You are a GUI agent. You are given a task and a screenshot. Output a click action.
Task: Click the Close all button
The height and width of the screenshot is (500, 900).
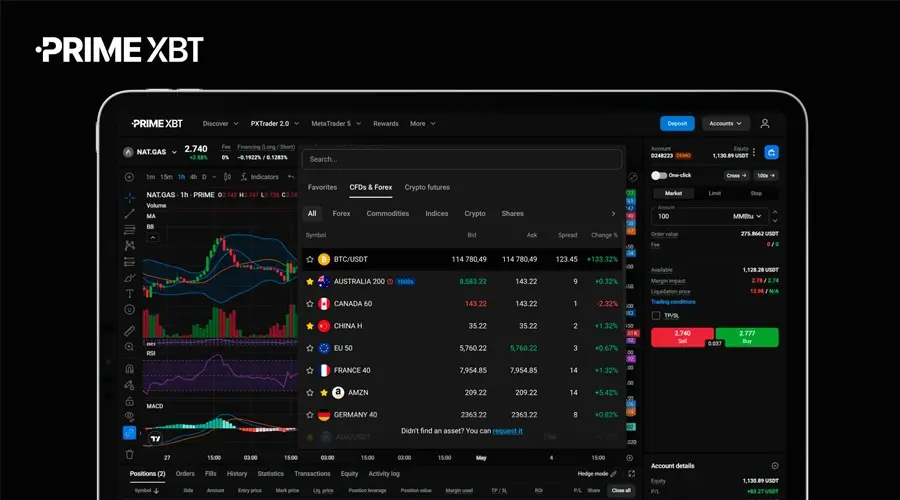point(621,490)
